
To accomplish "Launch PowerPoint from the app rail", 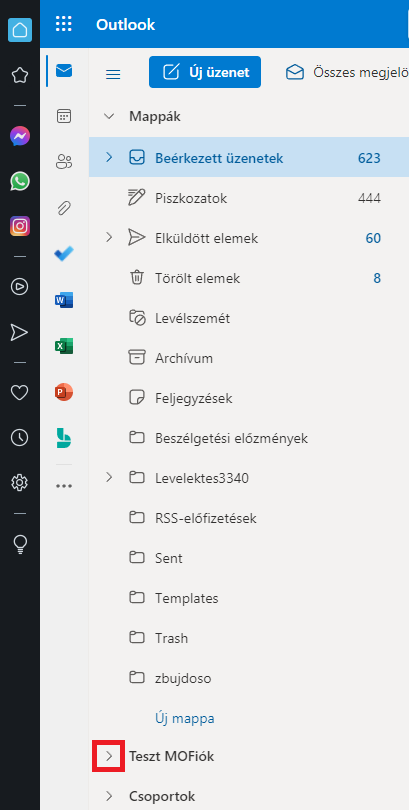I will click(64, 392).
